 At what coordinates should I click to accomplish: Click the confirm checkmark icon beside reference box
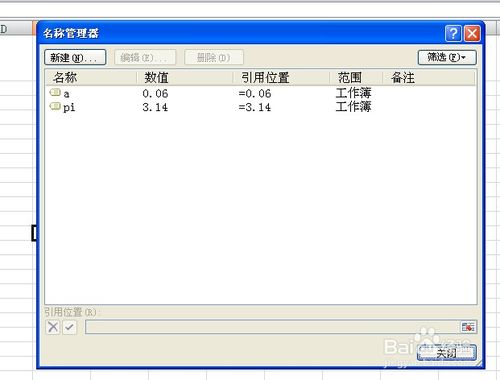tap(69, 327)
